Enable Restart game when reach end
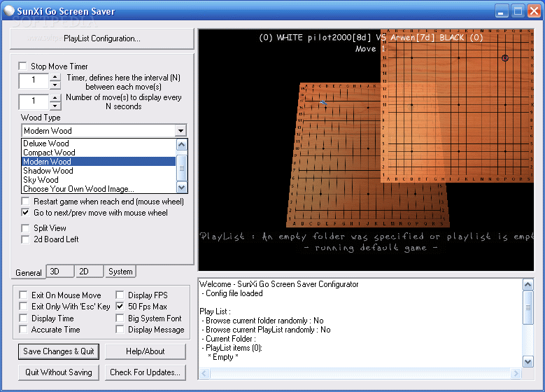The width and height of the screenshot is (545, 392). tap(25, 202)
